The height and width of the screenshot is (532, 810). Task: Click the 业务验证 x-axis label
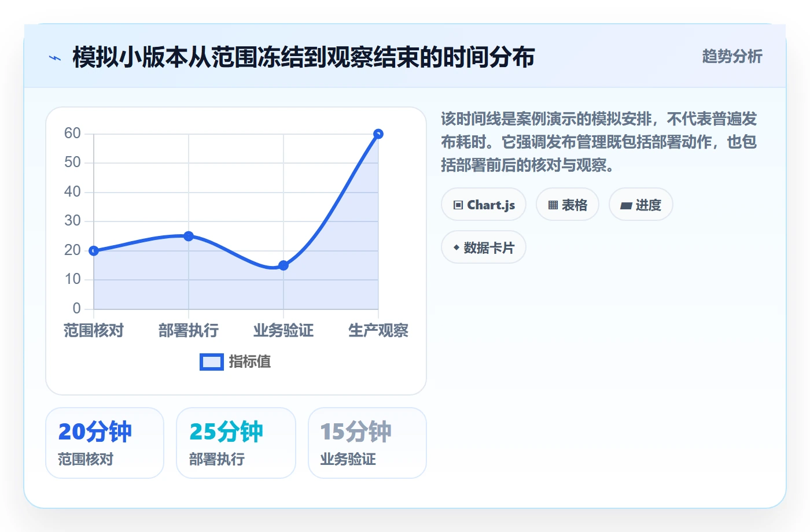tap(283, 330)
